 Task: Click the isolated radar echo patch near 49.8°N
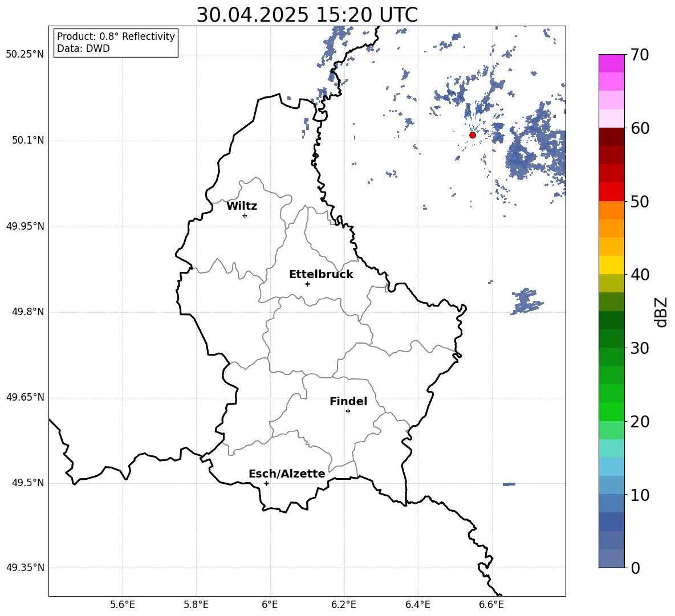point(526,301)
